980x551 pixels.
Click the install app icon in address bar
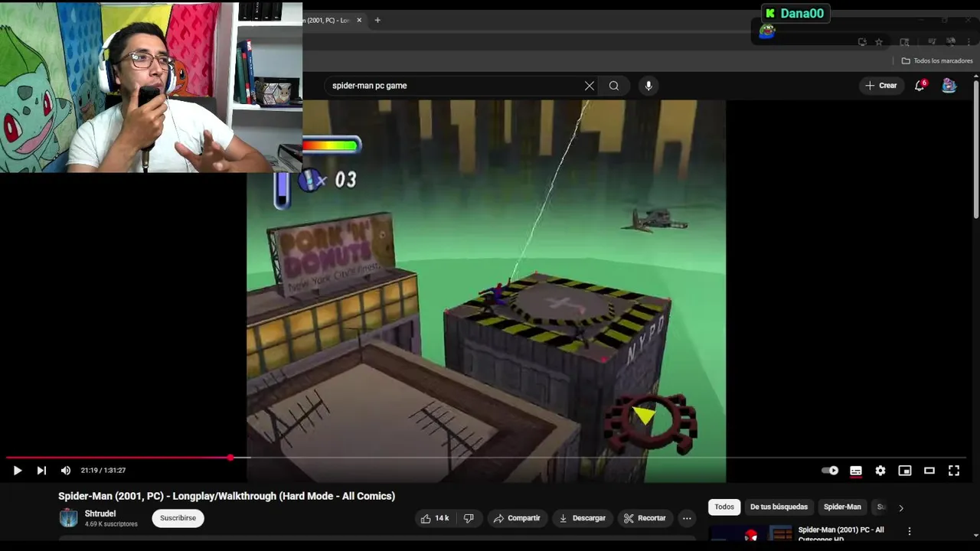point(862,41)
